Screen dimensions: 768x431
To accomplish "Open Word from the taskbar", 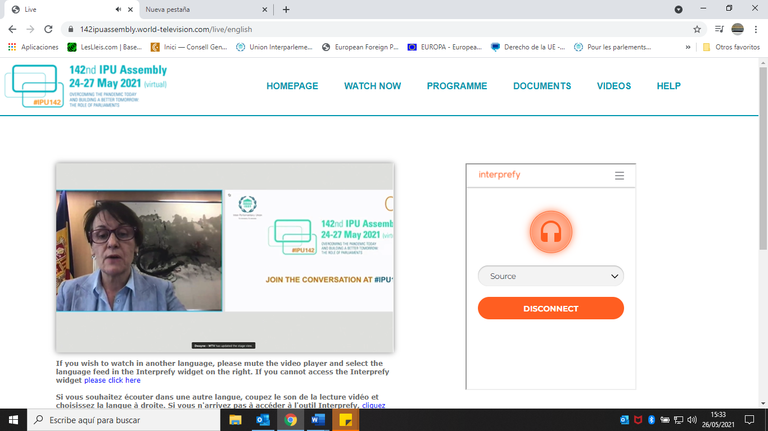I will (317, 420).
